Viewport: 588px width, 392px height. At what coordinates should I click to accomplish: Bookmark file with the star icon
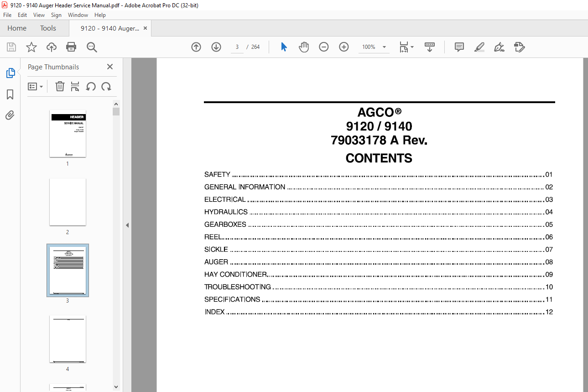point(31,47)
